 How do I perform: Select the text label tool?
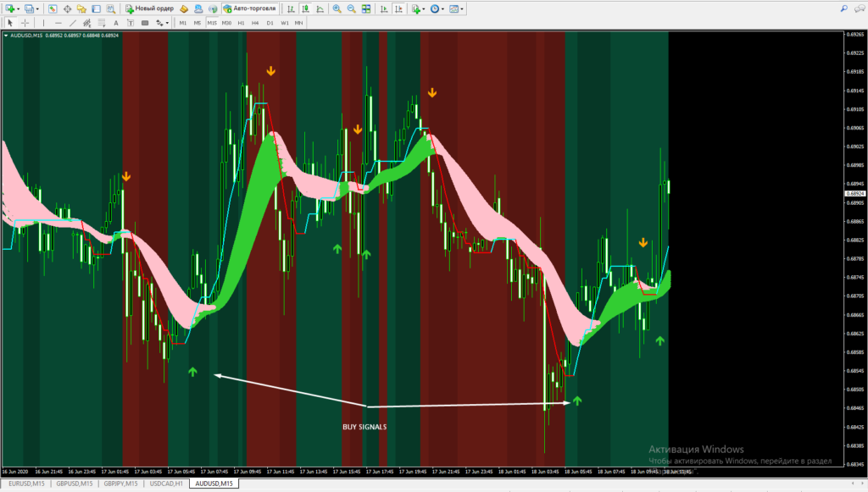click(131, 23)
